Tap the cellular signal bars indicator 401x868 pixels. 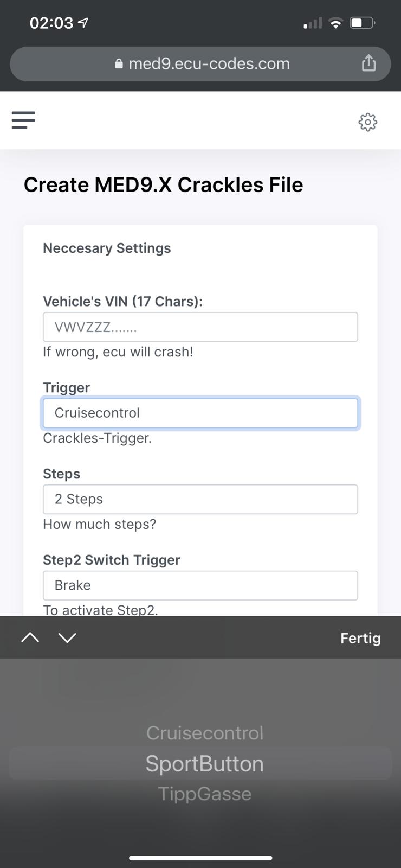coord(312,23)
